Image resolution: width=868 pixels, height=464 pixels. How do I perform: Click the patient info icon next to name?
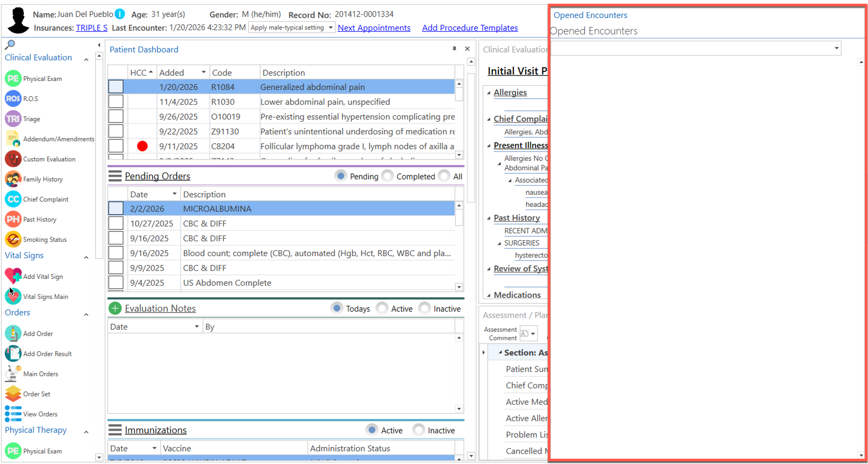click(x=120, y=14)
